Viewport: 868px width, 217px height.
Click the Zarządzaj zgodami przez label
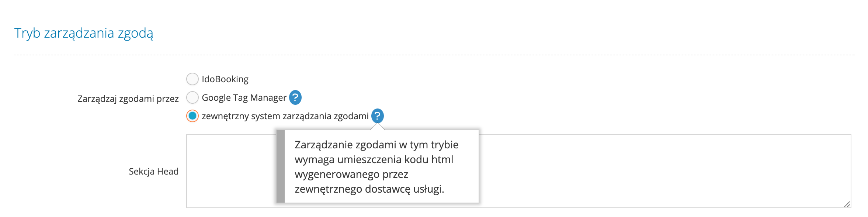128,98
